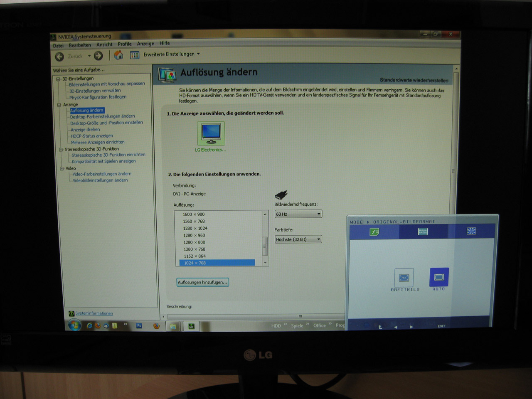Click the DVI connector icon

point(281,195)
